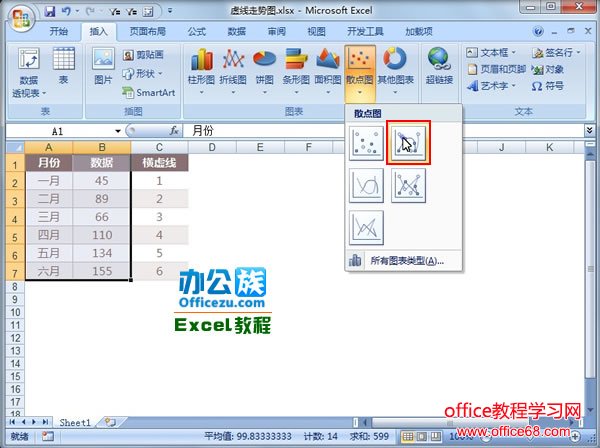Open the Line chart (折线图) menu
The width and height of the screenshot is (600, 448).
tap(233, 72)
